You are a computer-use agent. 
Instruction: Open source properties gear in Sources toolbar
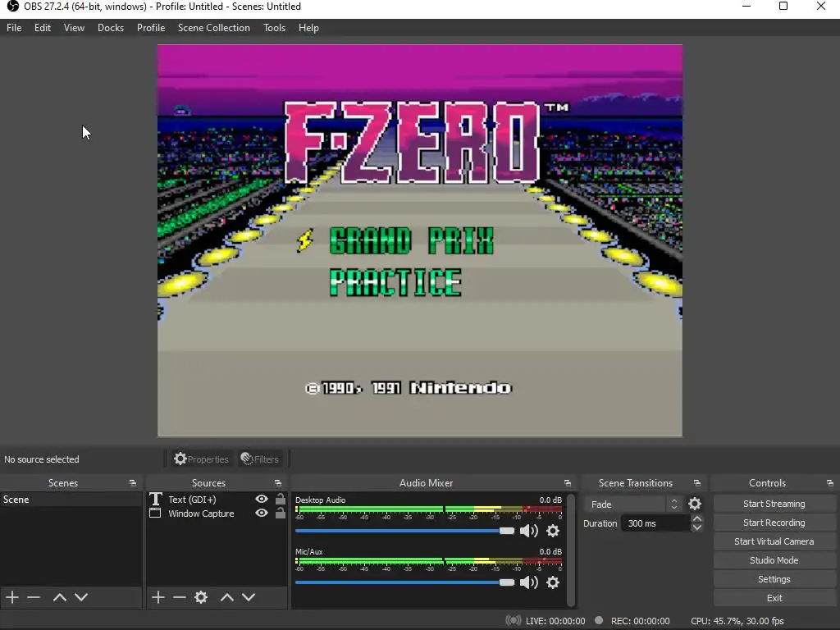201,597
